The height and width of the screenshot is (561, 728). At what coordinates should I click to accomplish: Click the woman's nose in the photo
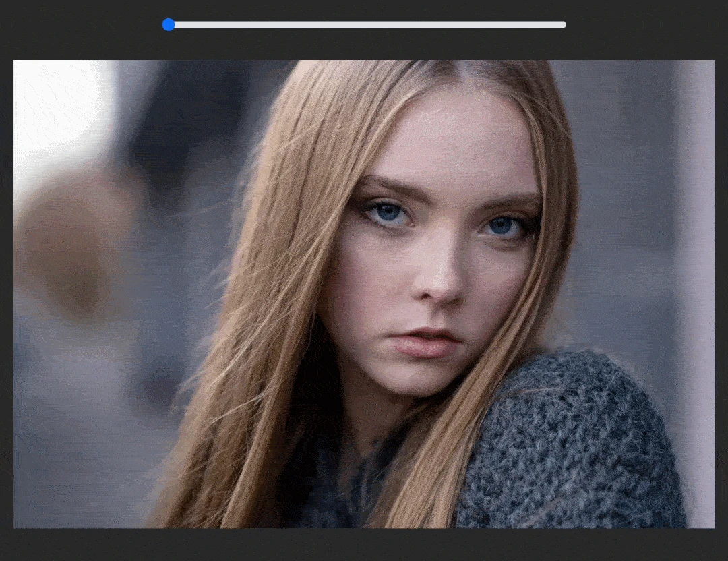pyautogui.click(x=440, y=280)
